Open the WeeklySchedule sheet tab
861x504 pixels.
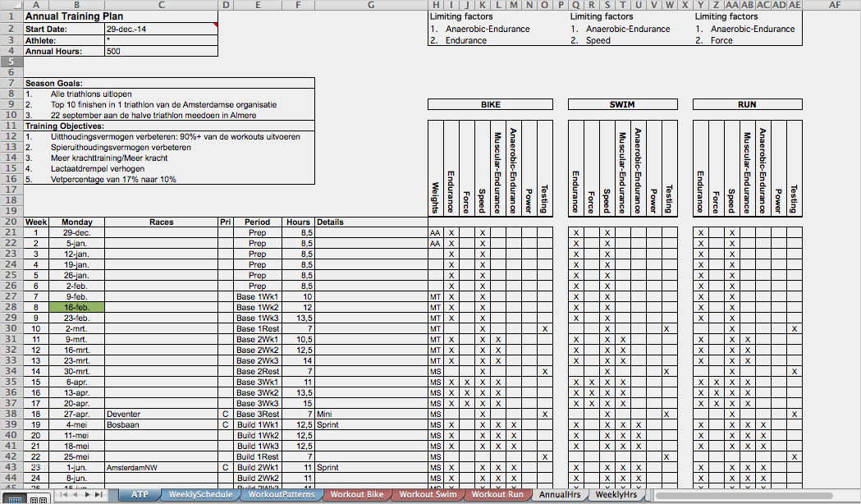point(200,495)
